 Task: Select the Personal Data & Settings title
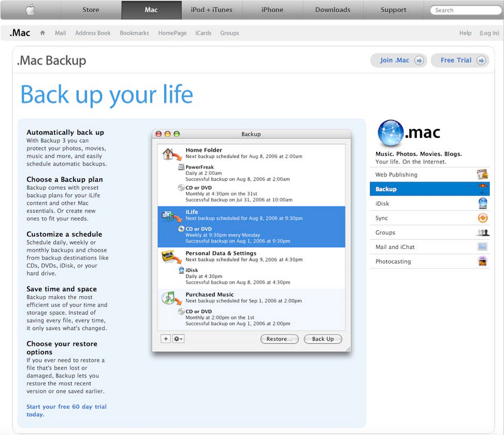[x=221, y=253]
